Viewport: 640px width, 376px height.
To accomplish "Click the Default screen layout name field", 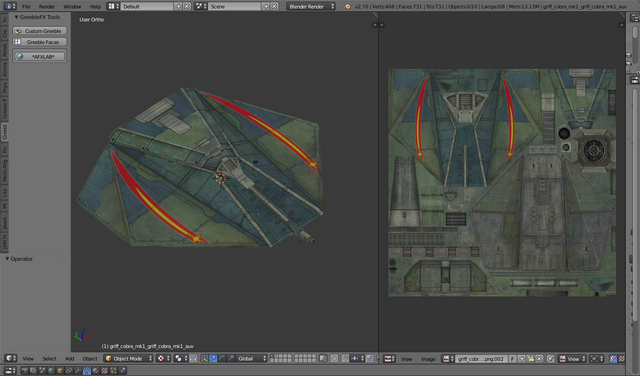I will [x=147, y=7].
